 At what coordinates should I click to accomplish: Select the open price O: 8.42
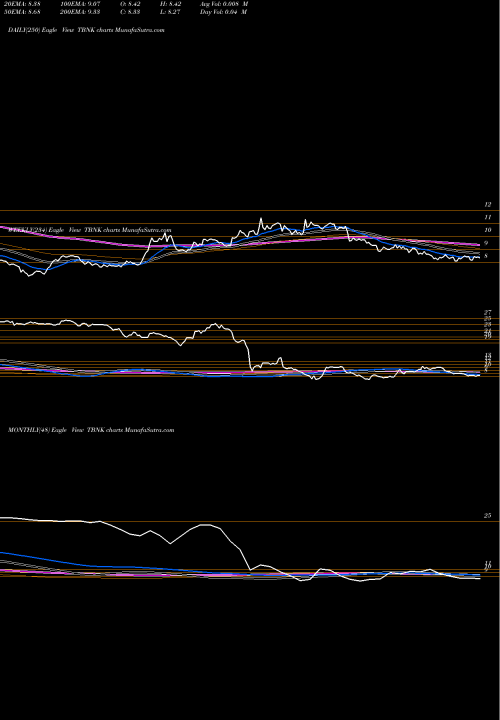click(129, 4)
